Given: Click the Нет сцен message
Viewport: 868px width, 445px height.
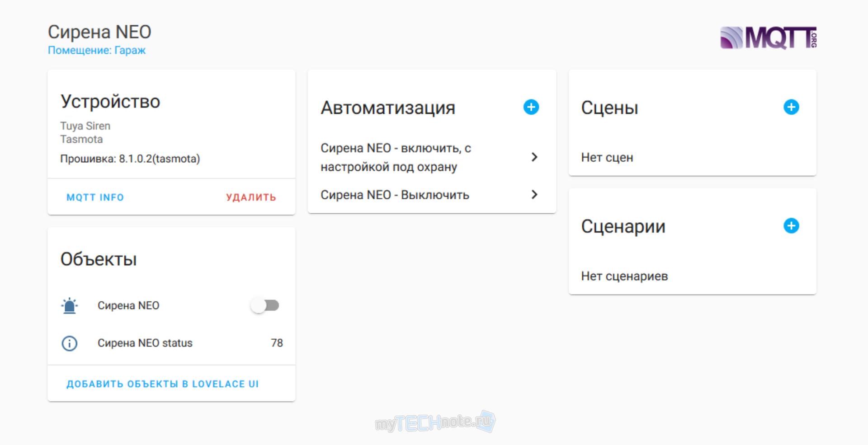Looking at the screenshot, I should click(x=607, y=158).
